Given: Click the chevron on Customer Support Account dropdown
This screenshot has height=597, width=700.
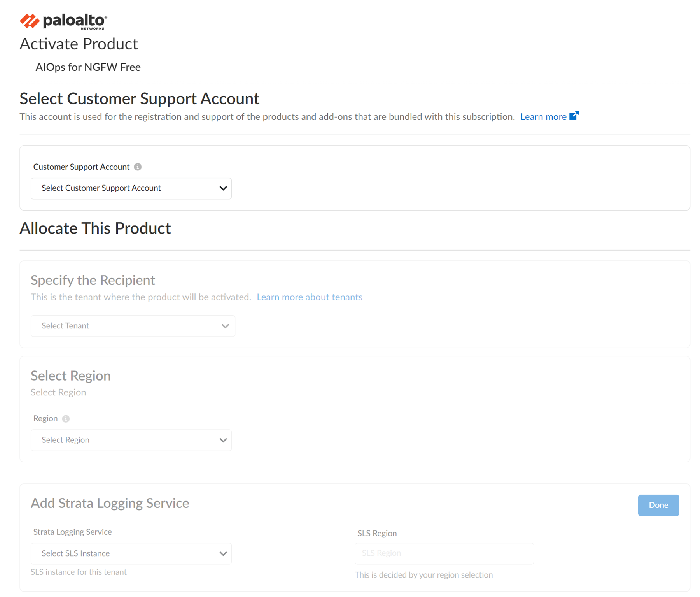Looking at the screenshot, I should coord(223,188).
